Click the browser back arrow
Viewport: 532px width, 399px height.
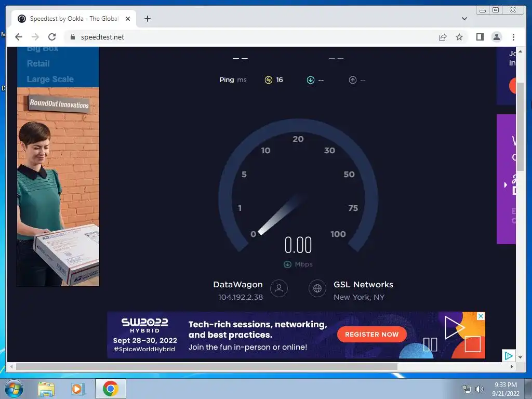click(x=19, y=37)
